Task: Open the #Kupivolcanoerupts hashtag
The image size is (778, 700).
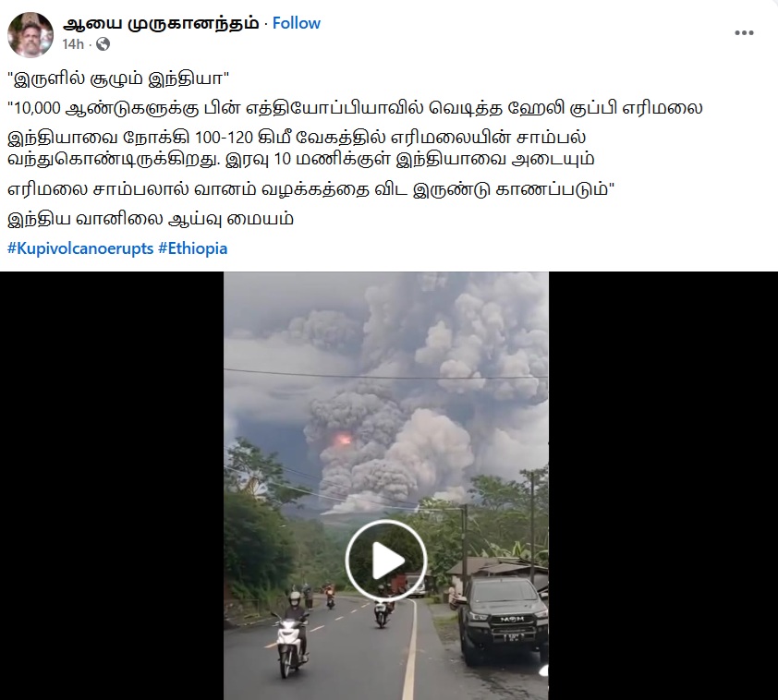Action: coord(80,248)
